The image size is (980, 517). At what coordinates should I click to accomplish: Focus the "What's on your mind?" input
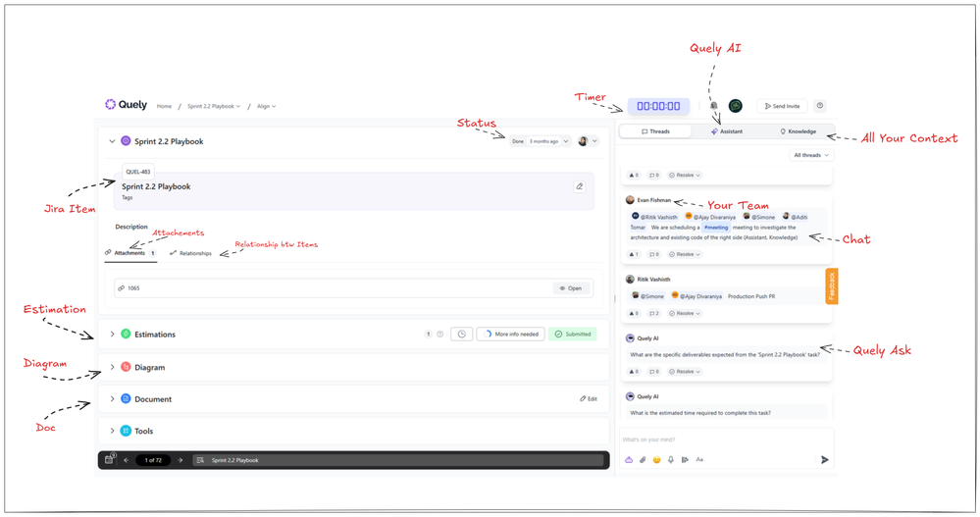pos(726,439)
